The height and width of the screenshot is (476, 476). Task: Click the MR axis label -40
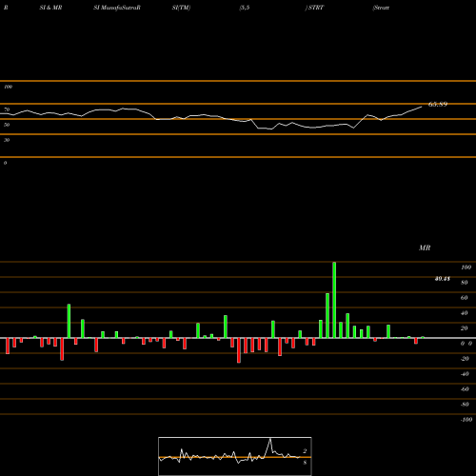465,374
